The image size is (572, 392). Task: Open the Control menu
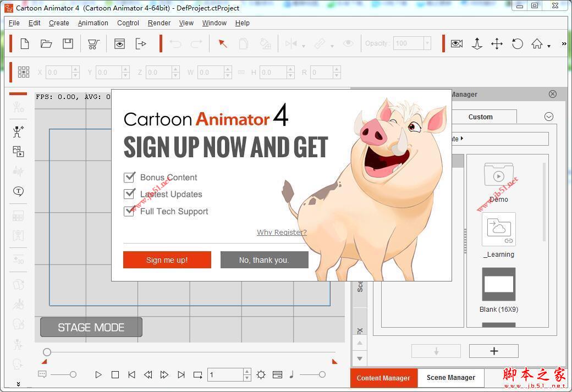point(128,23)
